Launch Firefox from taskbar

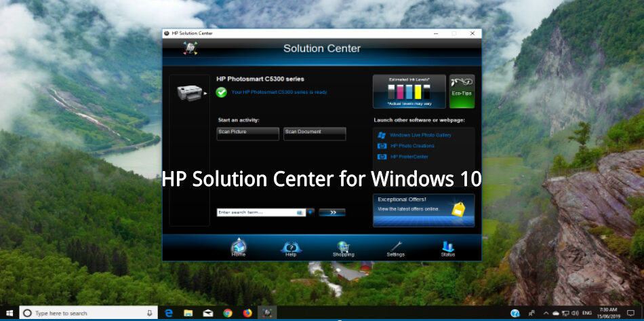click(247, 313)
